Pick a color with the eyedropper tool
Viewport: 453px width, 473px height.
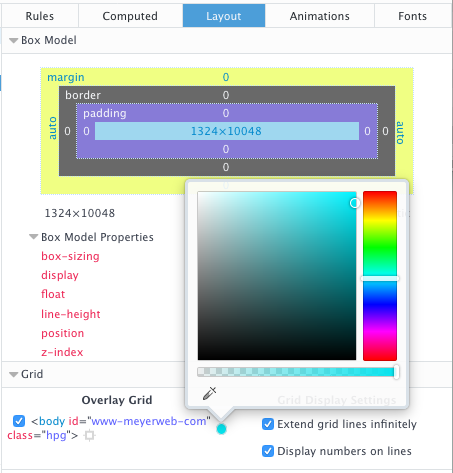[210, 393]
